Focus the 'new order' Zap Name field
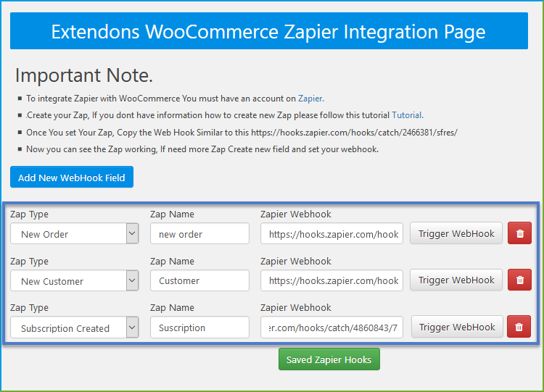 coord(199,233)
